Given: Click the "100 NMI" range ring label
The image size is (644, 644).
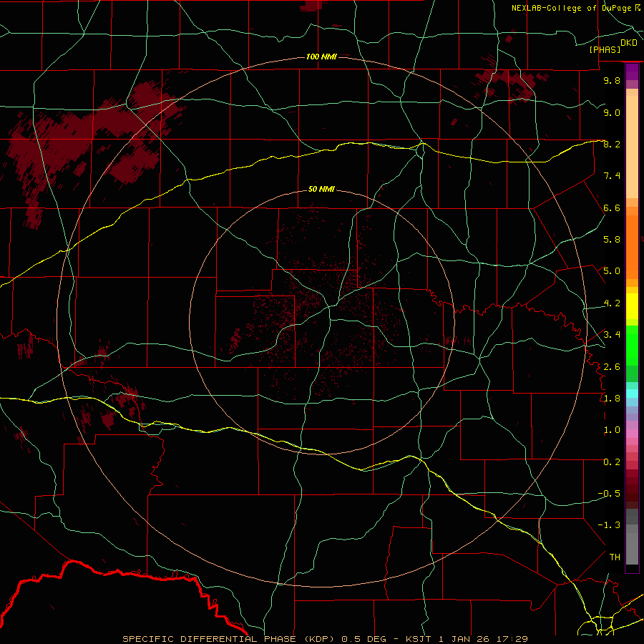Looking at the screenshot, I should [x=321, y=57].
